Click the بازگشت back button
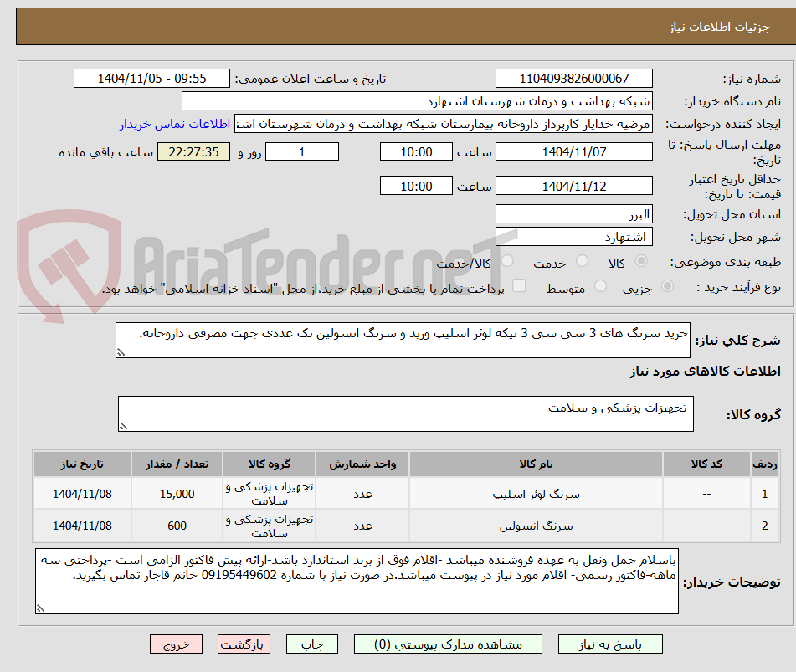Screen dimensions: 796x672 pyautogui.click(x=244, y=644)
